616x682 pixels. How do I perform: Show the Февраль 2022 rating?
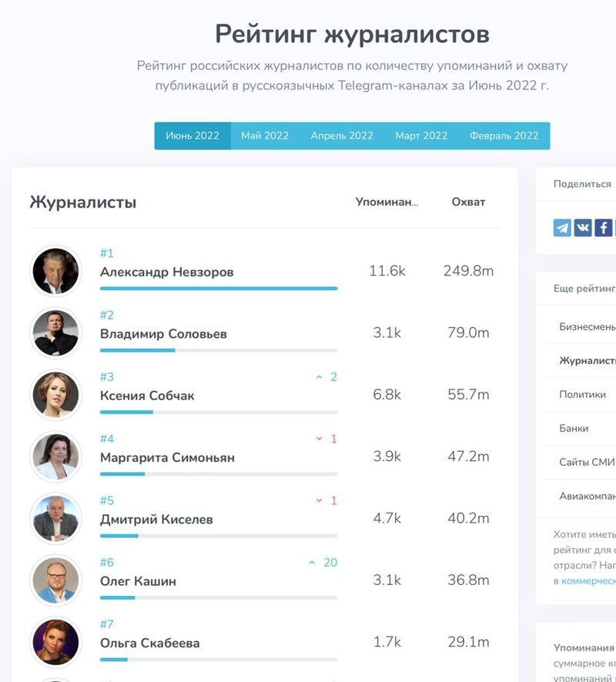pyautogui.click(x=504, y=135)
